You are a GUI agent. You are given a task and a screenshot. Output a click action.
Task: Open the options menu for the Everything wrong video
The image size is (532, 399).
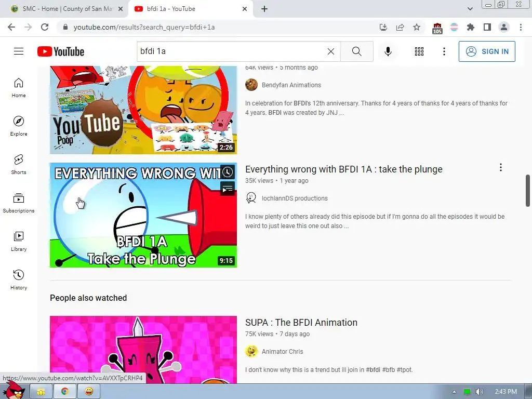tap(500, 167)
